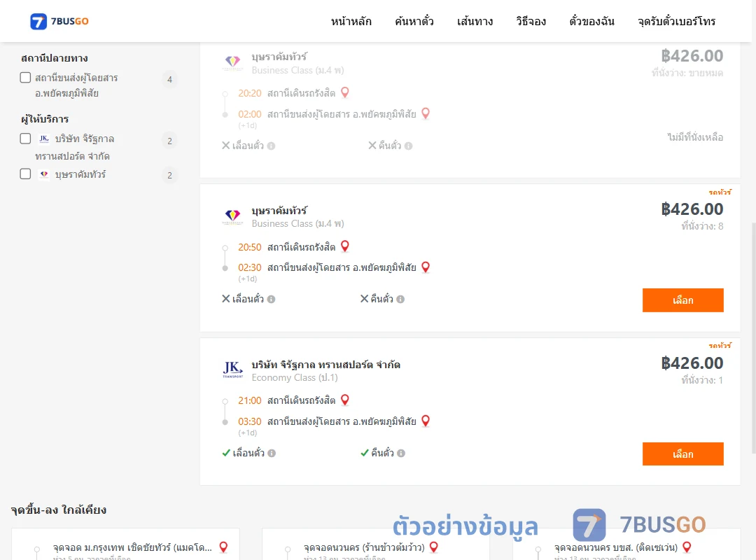Open ค้นหาตั๋ว menu item
756x560 pixels.
click(414, 21)
